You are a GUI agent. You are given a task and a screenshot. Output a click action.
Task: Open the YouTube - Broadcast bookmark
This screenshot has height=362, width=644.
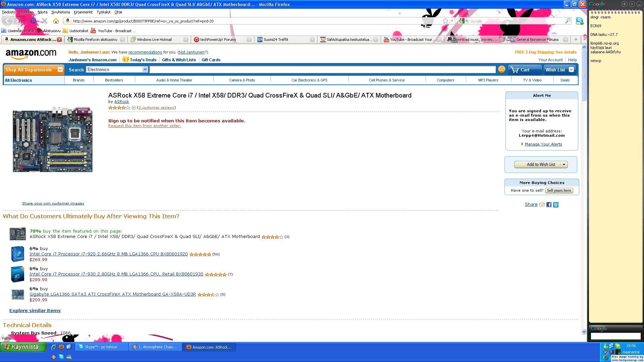click(113, 31)
